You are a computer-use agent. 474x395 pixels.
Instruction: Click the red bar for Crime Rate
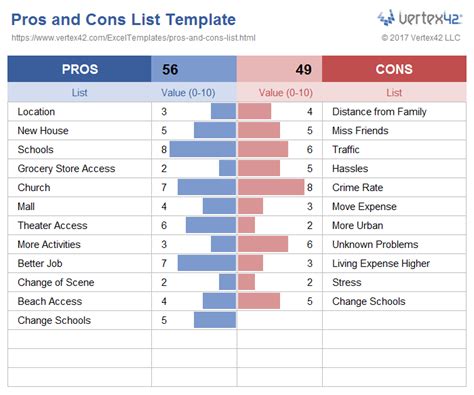[x=271, y=187]
